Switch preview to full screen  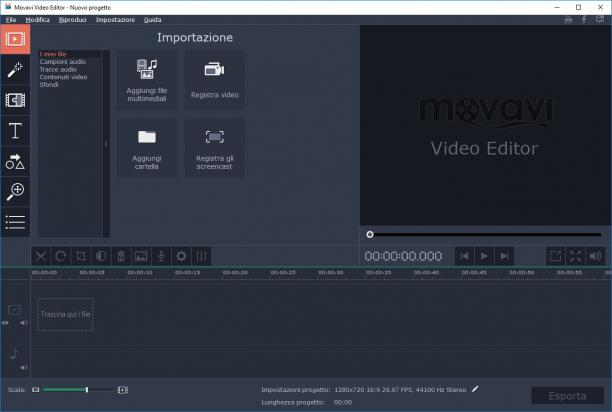[575, 256]
